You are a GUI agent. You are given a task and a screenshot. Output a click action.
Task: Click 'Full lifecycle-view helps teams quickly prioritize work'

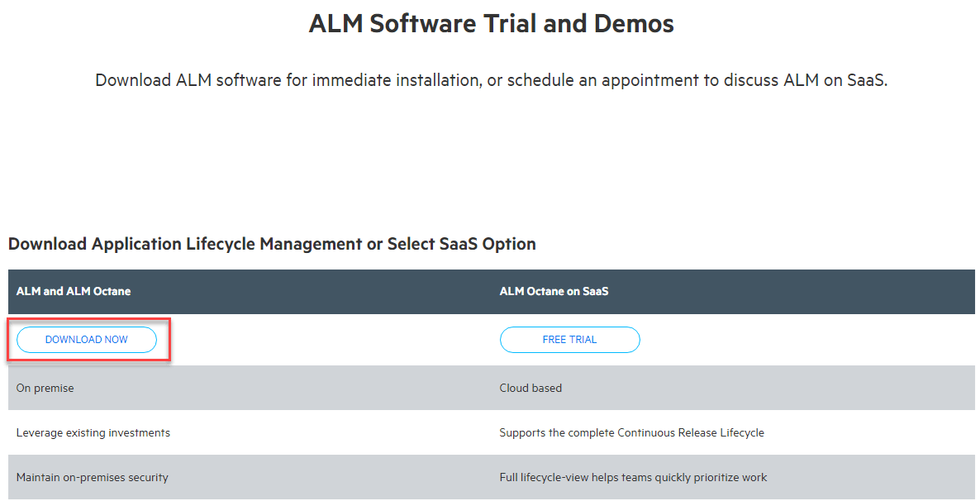[633, 477]
